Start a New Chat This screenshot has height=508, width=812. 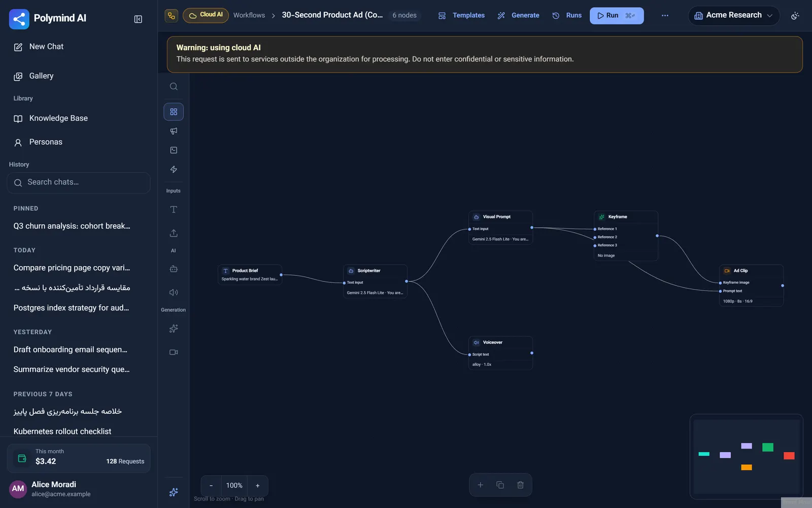click(x=79, y=47)
